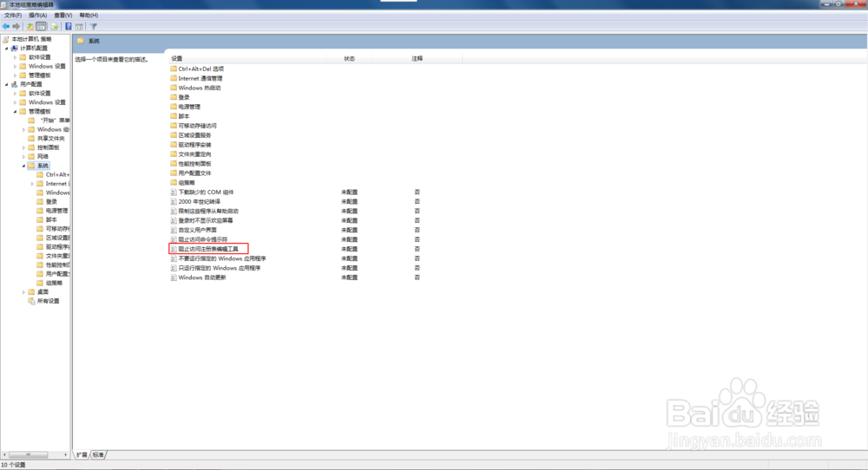This screenshot has height=470, width=868.
Task: Click the Up one level folder icon
Action: point(30,26)
